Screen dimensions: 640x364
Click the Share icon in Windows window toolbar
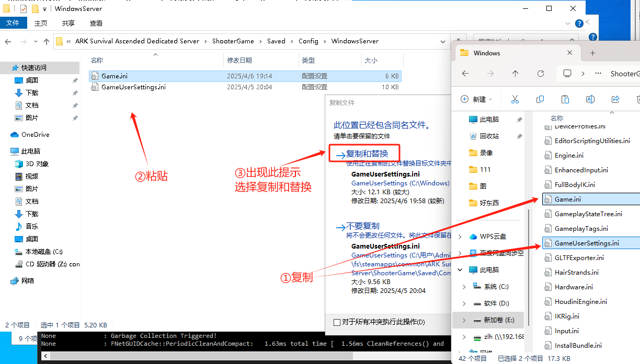pyautogui.click(x=615, y=99)
